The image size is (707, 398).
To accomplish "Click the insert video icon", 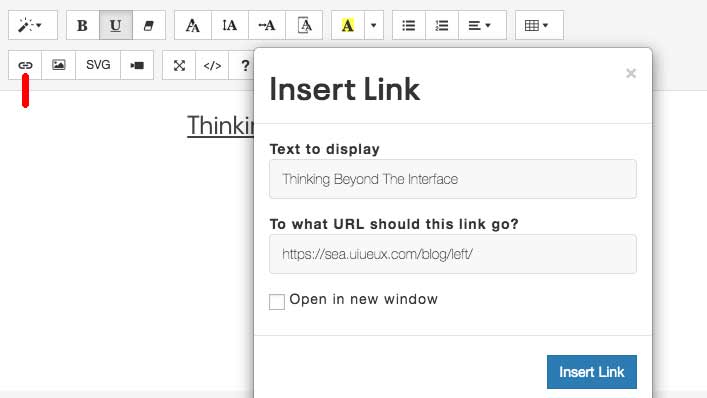I will pyautogui.click(x=137, y=65).
